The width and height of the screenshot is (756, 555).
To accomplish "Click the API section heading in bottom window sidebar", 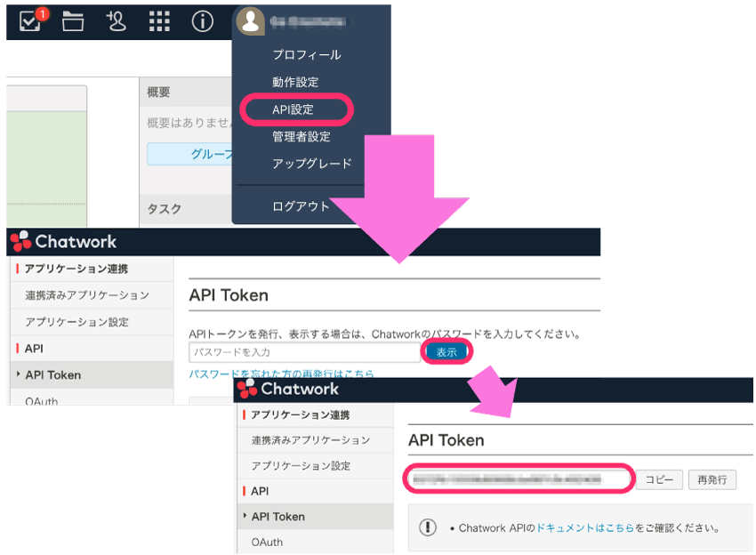I will 260,491.
